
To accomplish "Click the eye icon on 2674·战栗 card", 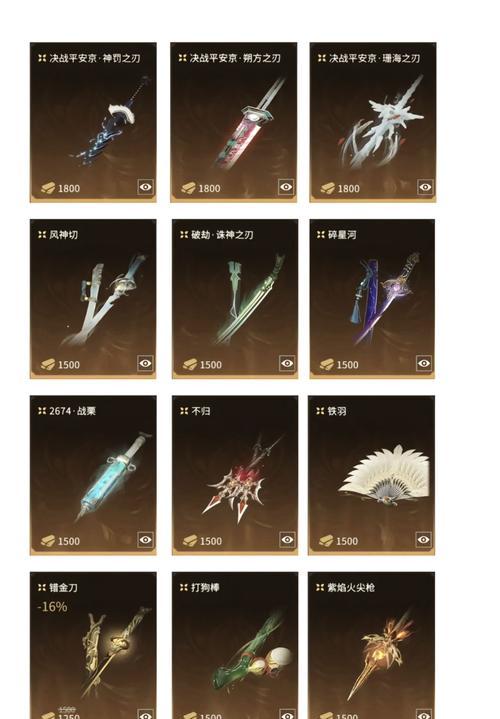I will (x=145, y=540).
